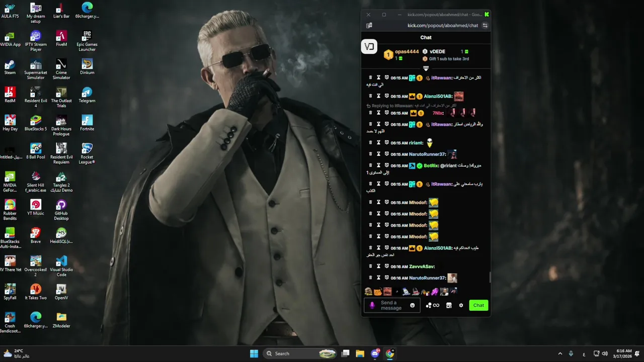This screenshot has width=644, height=362.
Task: Click Alanzi501AB's laughing face emote
Action: pyautogui.click(x=458, y=96)
